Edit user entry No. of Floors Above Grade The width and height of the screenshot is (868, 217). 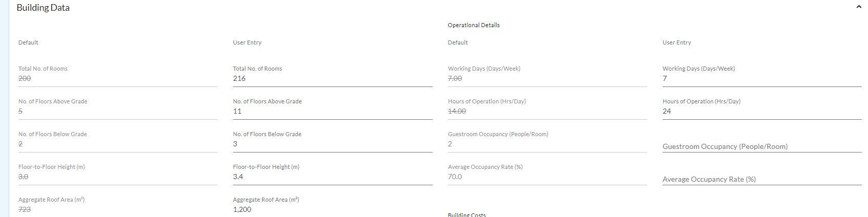(332, 112)
